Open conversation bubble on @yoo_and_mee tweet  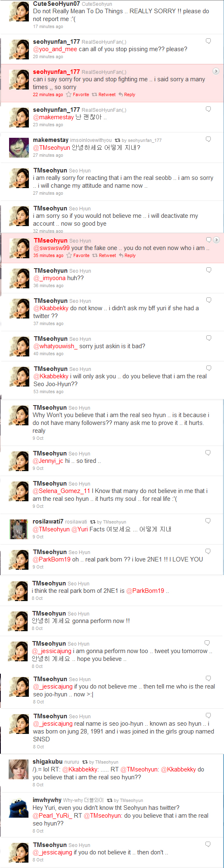[208, 41]
